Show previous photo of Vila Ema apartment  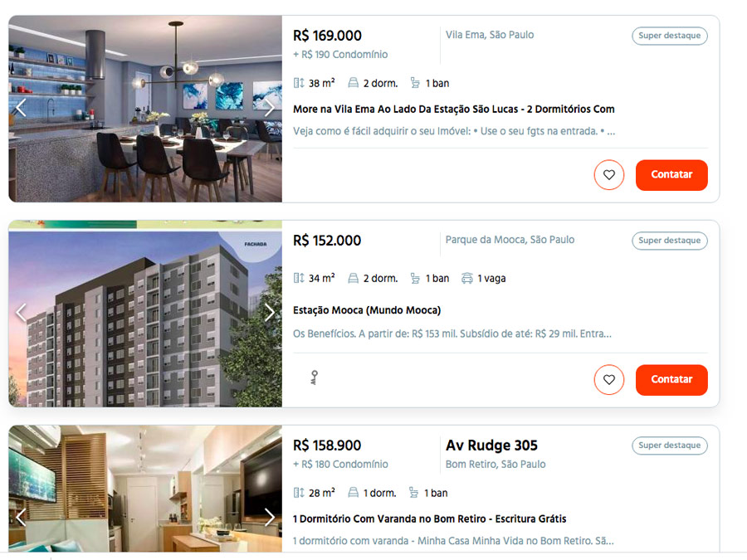coord(21,108)
